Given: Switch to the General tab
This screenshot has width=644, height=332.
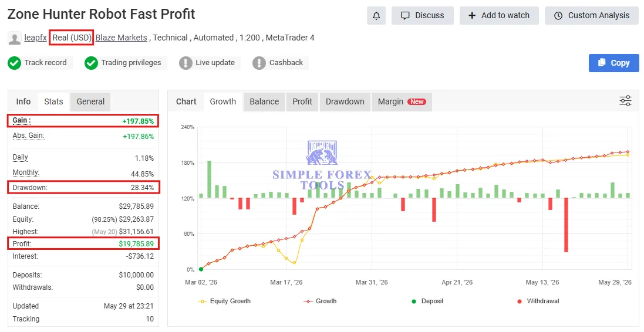Looking at the screenshot, I should [x=90, y=102].
